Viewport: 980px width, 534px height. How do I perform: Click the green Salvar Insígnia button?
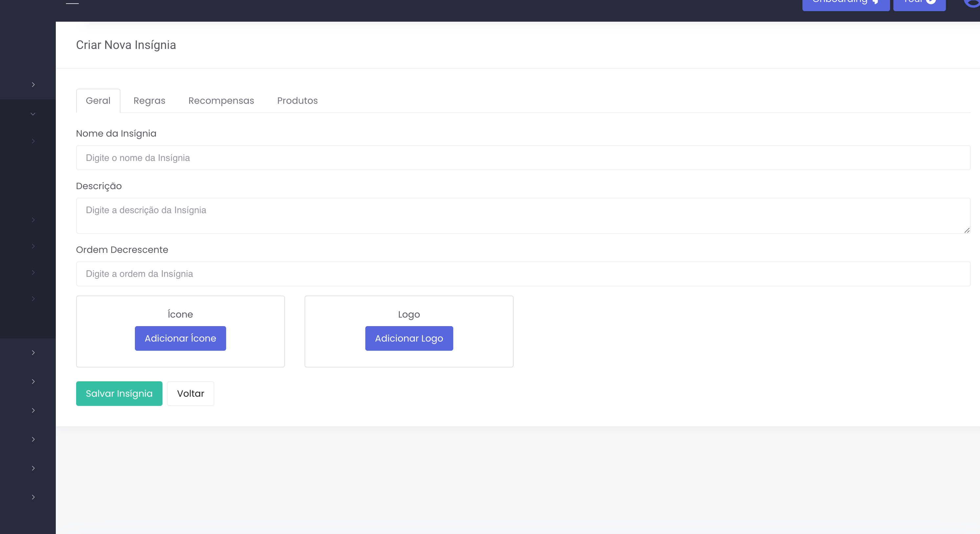119,393
